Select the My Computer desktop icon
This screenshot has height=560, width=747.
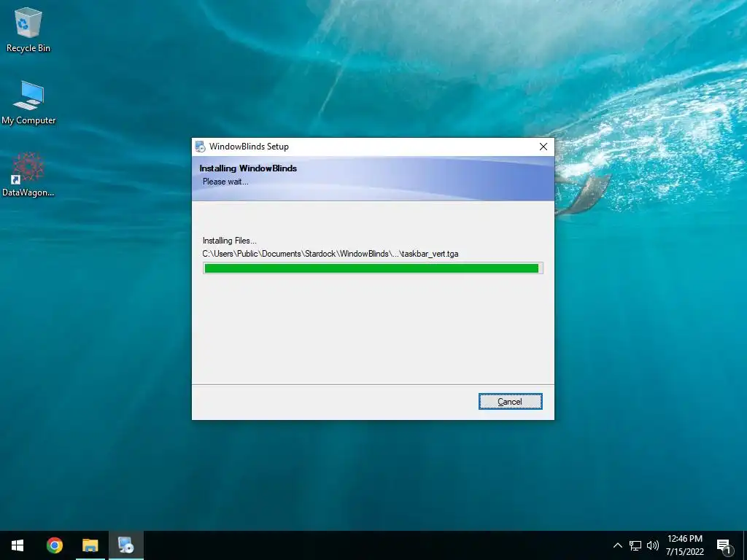pos(28,103)
